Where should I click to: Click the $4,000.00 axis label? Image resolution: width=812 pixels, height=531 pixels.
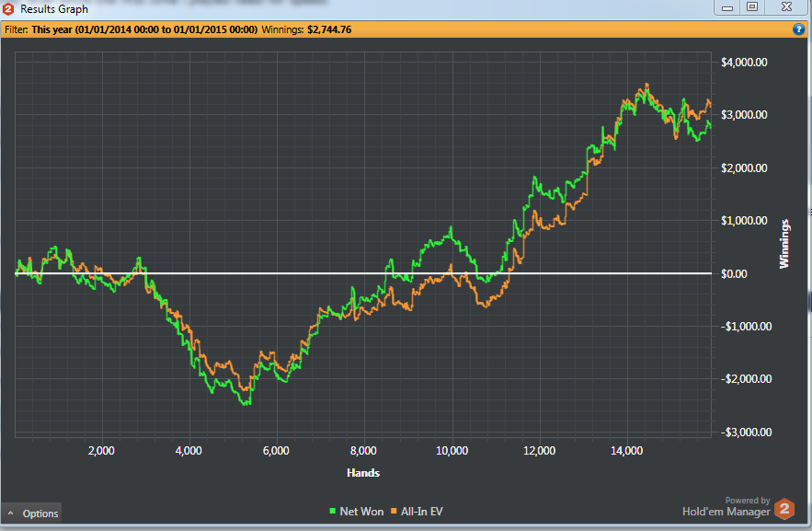point(744,63)
